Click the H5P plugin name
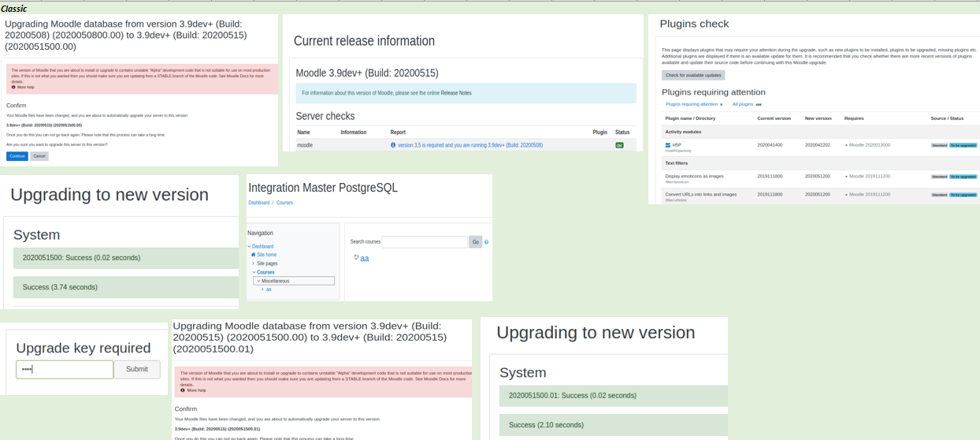This screenshot has width=980, height=440. click(x=677, y=145)
